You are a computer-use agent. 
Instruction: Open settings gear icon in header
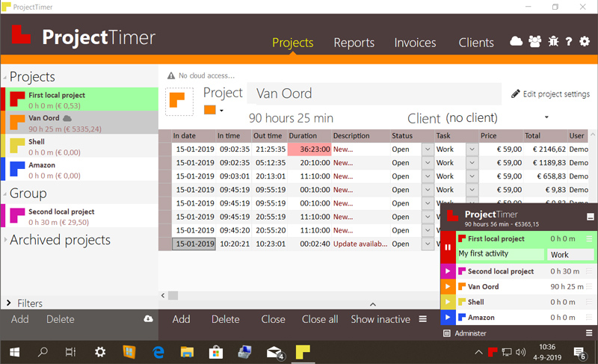point(585,41)
